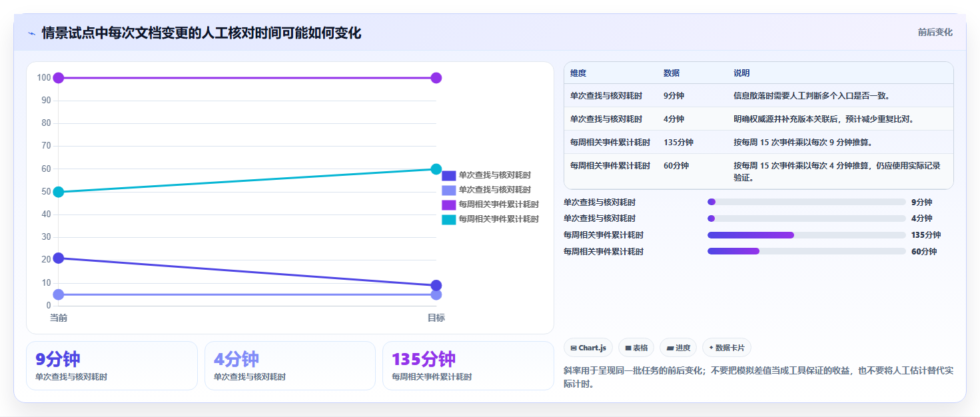Click the 每周相关事件累计耗时 caption under 135分钟
This screenshot has height=417, width=980.
[x=432, y=377]
